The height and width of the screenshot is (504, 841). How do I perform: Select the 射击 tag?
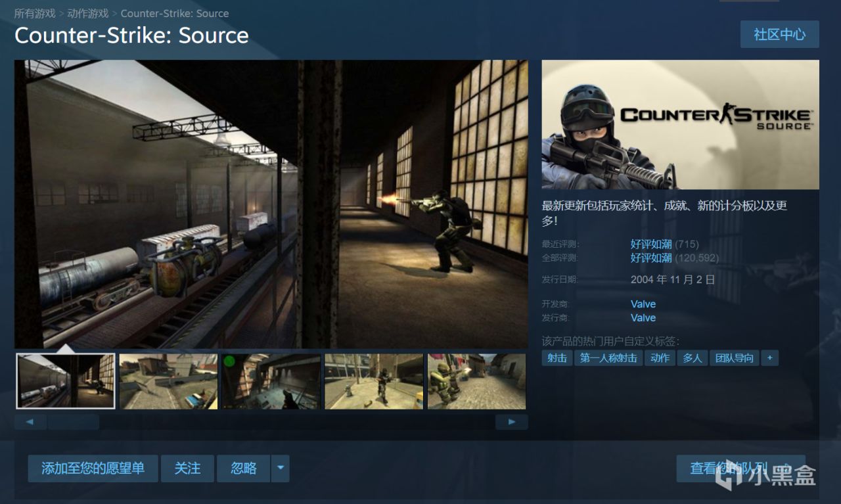pyautogui.click(x=557, y=358)
